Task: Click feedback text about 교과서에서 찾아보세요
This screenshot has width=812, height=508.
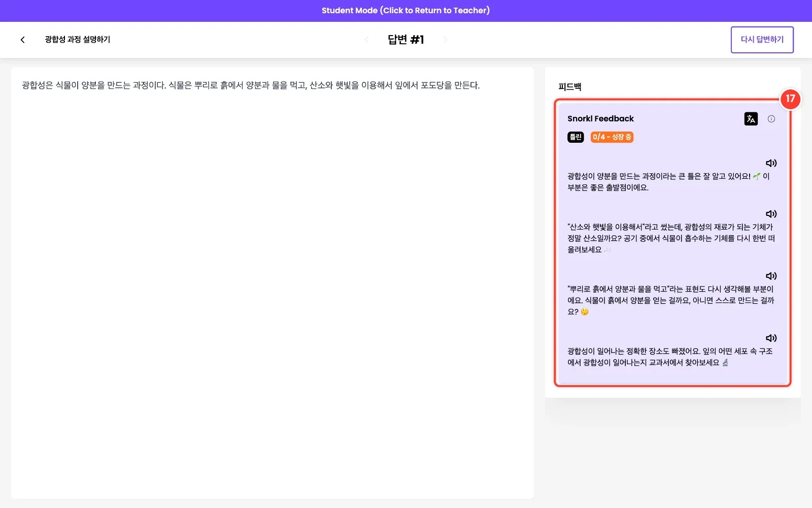Action: point(670,357)
